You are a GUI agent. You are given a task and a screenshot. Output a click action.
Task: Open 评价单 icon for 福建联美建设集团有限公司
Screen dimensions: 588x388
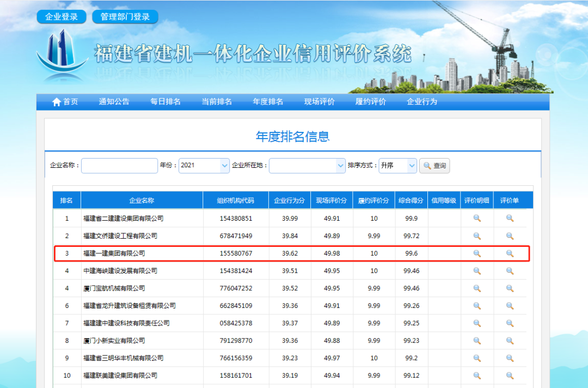pyautogui.click(x=510, y=375)
